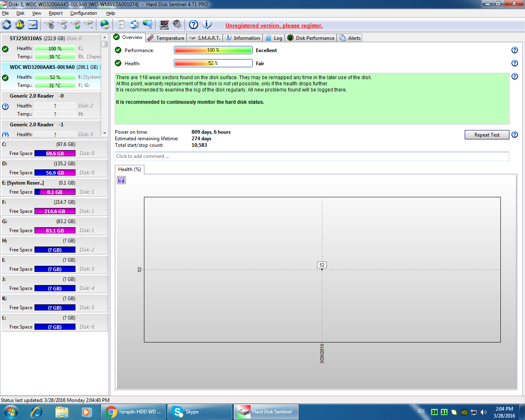Open the View menu
The width and height of the screenshot is (525, 420).
(37, 13)
